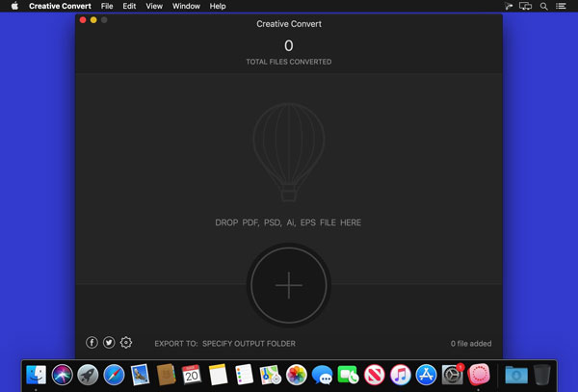Open System Preferences with badge in Dock

[x=453, y=375]
